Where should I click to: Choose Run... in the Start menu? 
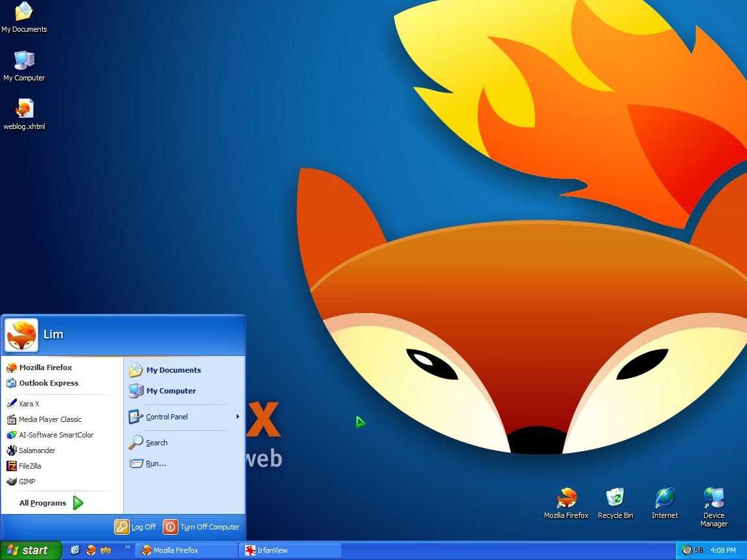tap(156, 463)
